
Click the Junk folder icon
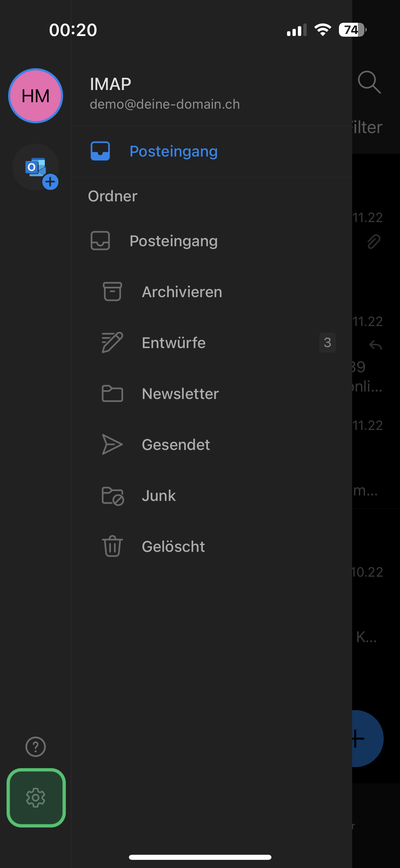(113, 496)
